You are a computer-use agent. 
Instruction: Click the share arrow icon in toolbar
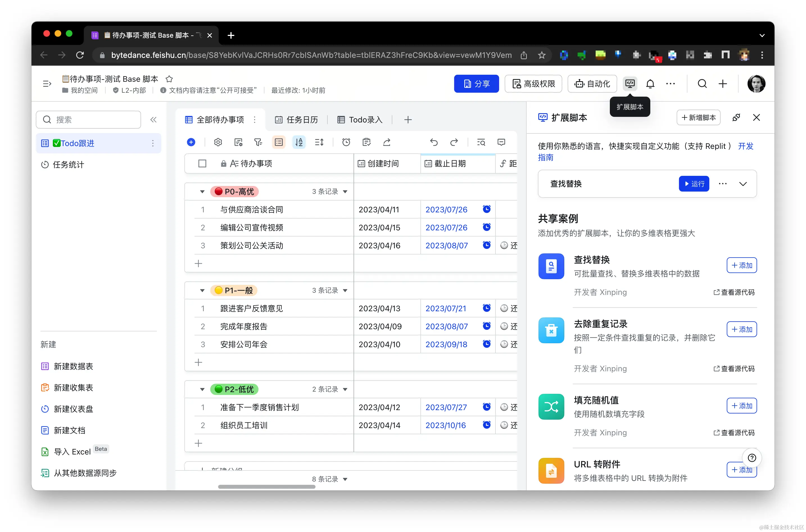click(x=386, y=142)
